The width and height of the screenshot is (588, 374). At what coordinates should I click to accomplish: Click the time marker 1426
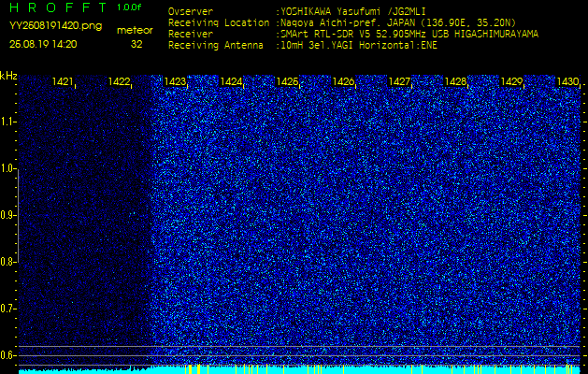click(x=343, y=81)
